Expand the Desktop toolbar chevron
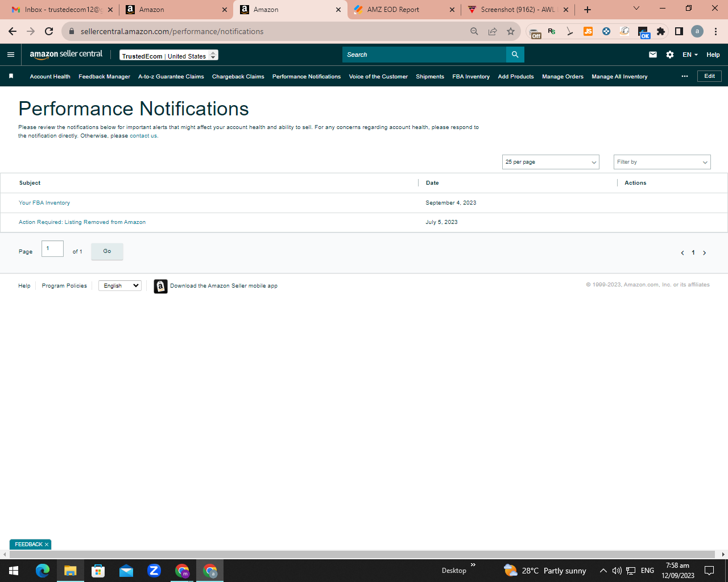This screenshot has width=728, height=582. pos(473,565)
